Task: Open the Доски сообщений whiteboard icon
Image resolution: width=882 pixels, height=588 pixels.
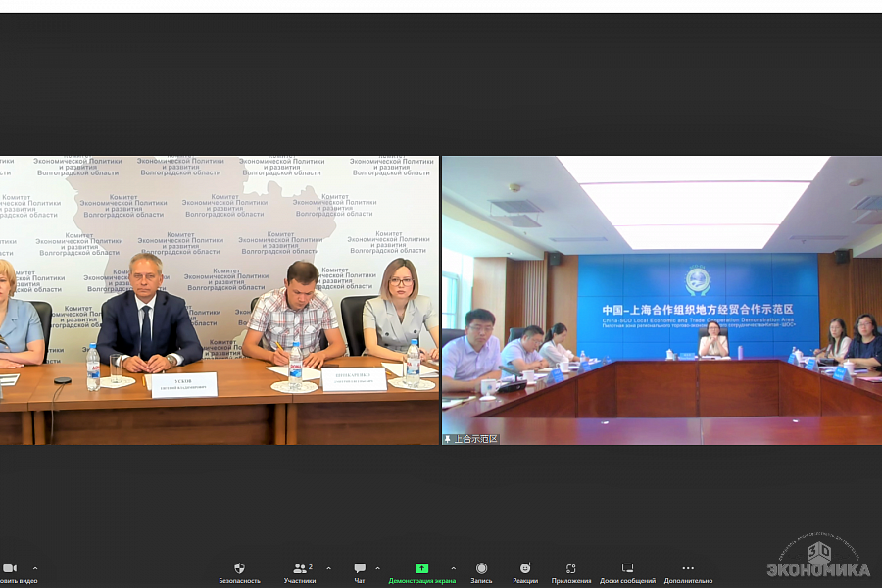Action: click(628, 568)
